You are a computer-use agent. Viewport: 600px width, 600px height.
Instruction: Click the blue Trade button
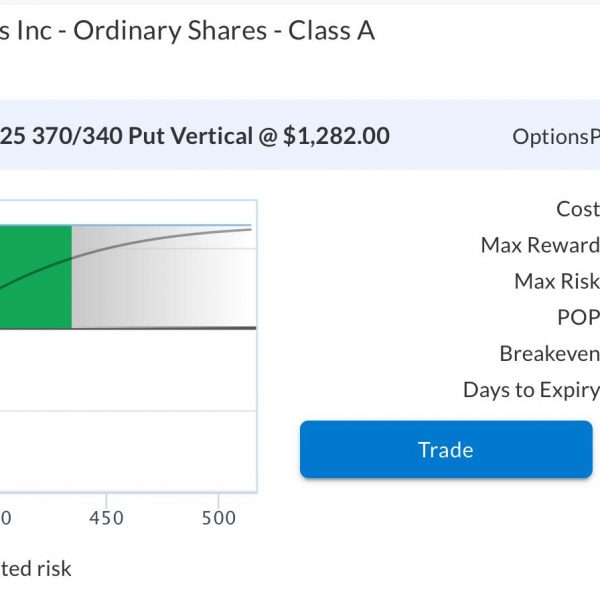click(446, 449)
